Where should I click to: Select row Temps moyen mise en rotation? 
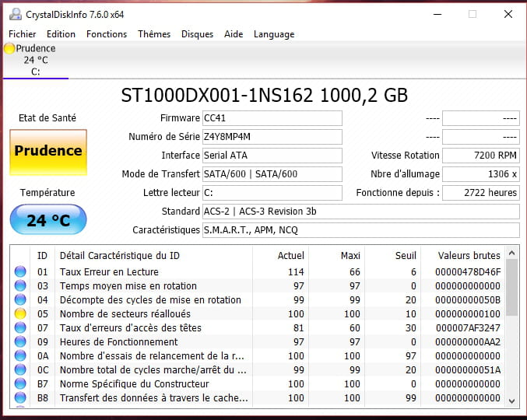[x=258, y=285]
